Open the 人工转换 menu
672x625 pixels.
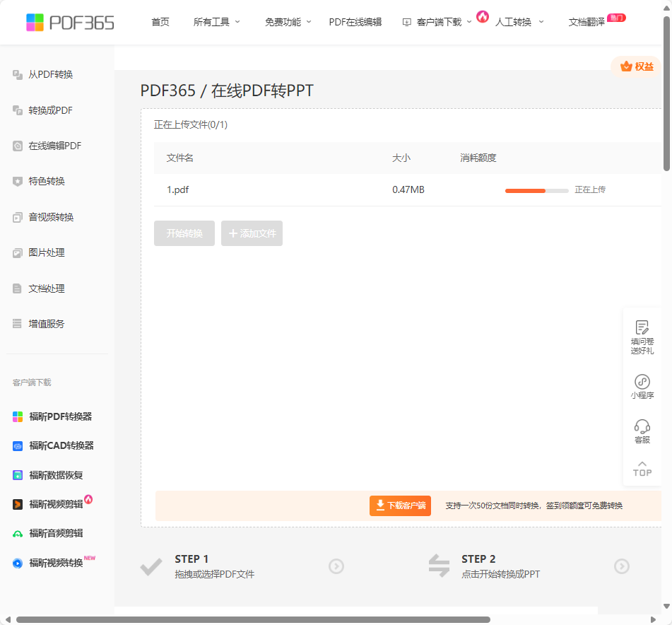[x=513, y=22]
